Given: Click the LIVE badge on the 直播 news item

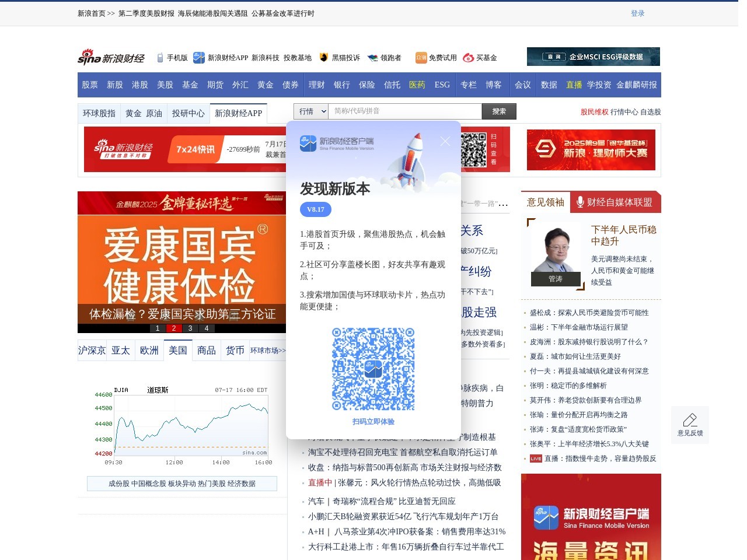Looking at the screenshot, I should (535, 459).
